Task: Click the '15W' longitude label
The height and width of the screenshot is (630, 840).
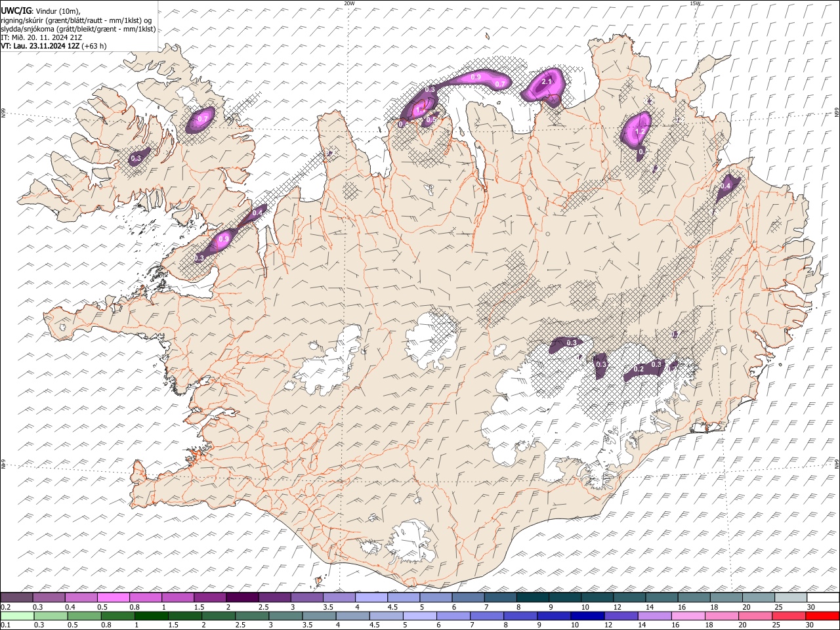Action: coord(694,3)
